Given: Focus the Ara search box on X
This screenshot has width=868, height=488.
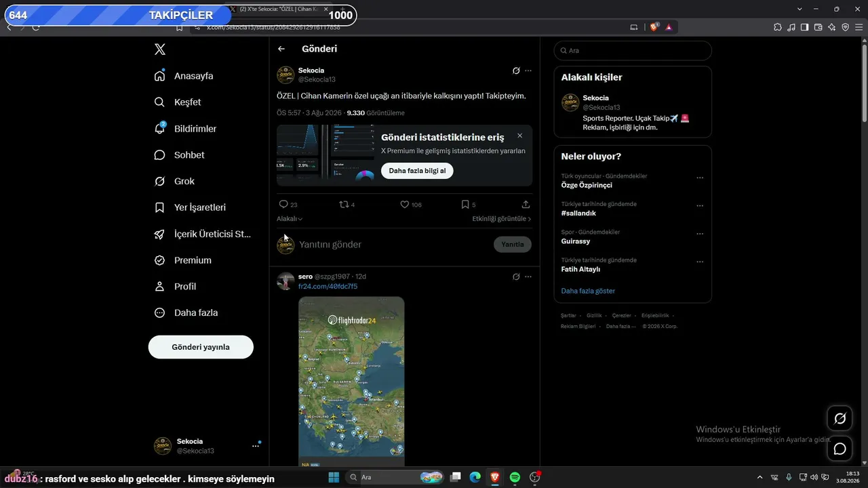Looking at the screenshot, I should pos(633,51).
